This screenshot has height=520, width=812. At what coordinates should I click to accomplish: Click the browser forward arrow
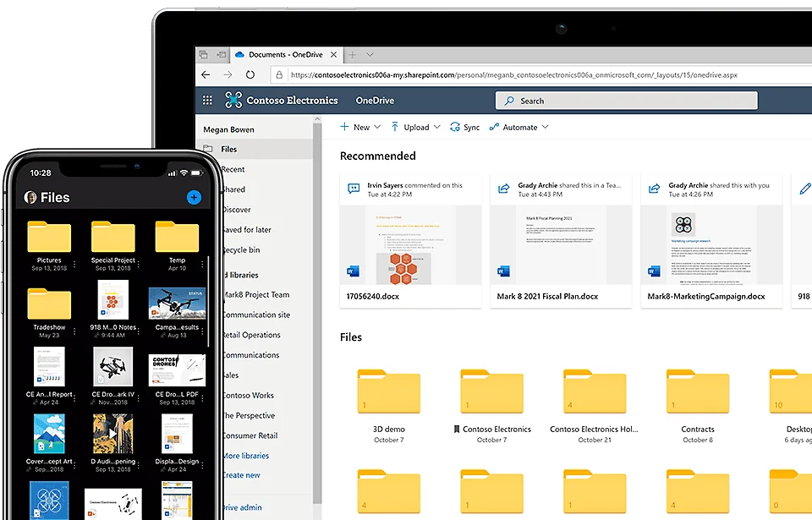(x=228, y=74)
